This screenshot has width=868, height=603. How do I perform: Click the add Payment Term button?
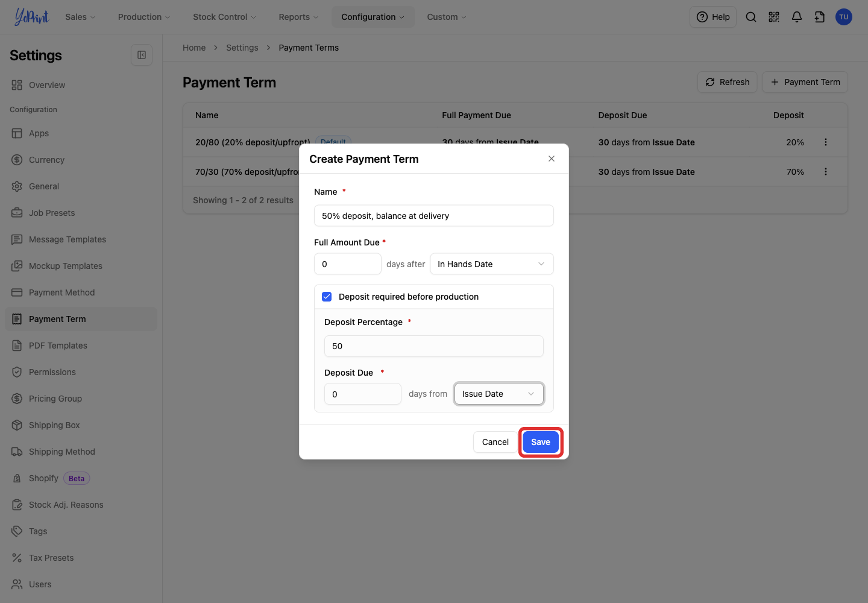pyautogui.click(x=805, y=82)
